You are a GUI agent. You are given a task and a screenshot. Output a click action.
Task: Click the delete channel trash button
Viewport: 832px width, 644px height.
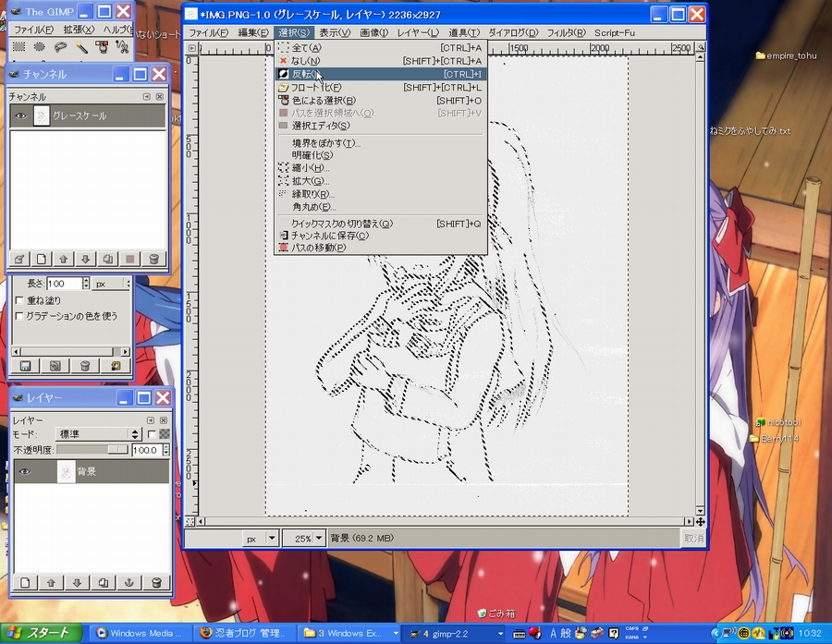(x=153, y=259)
